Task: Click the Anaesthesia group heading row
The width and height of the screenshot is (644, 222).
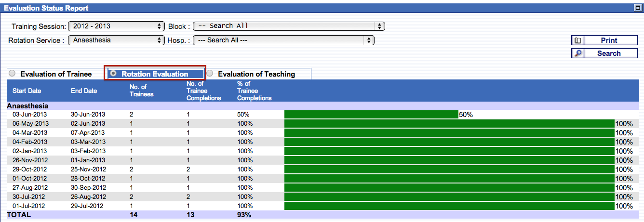Action: (x=27, y=105)
